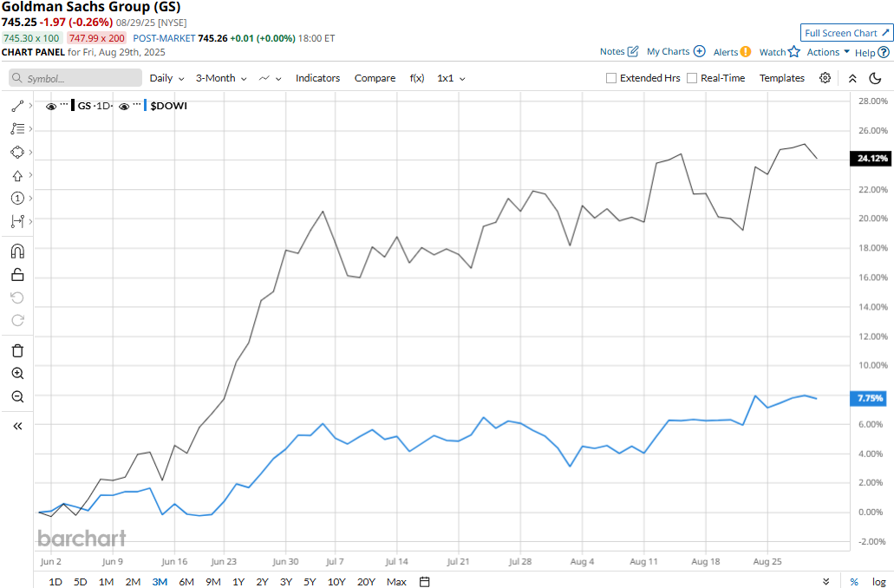Collapse the drawing tools sidebar
Viewport: 894px width, 588px height.
17,426
